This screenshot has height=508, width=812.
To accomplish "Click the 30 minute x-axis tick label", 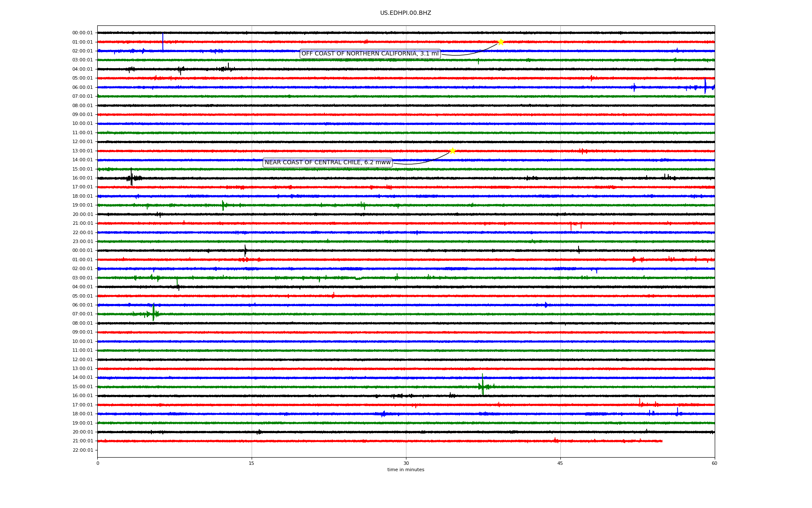I will [x=406, y=463].
